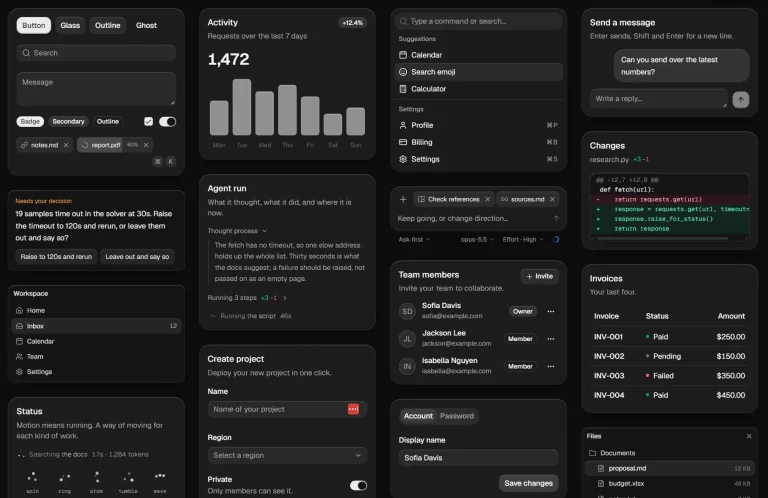The image size is (768, 498).
Task: Click the Documents folder icon in Files
Action: tap(593, 453)
